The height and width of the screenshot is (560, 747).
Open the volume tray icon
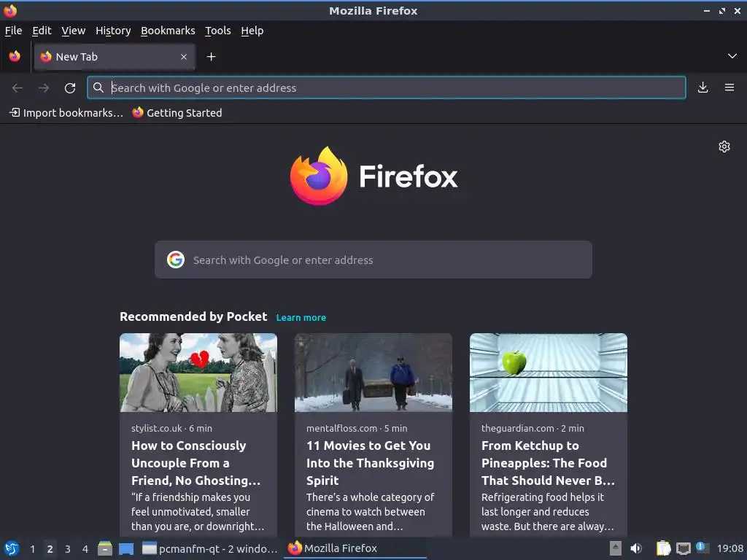(636, 548)
